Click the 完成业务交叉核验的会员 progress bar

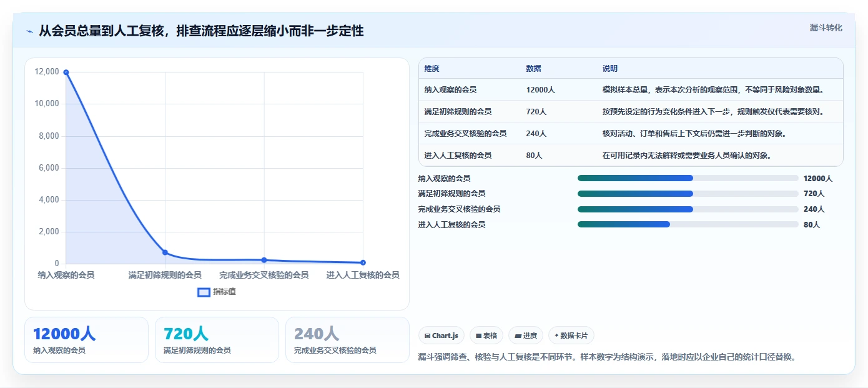click(688, 209)
